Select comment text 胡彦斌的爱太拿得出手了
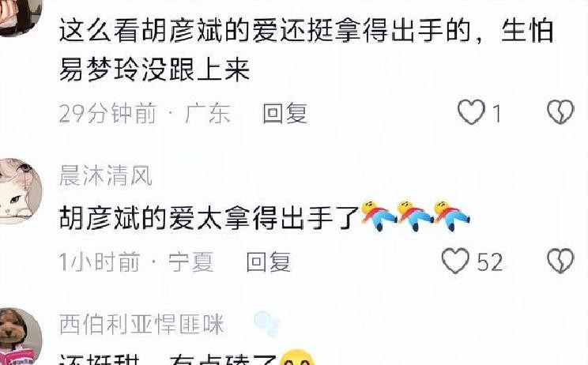The image size is (588, 365). [x=209, y=218]
